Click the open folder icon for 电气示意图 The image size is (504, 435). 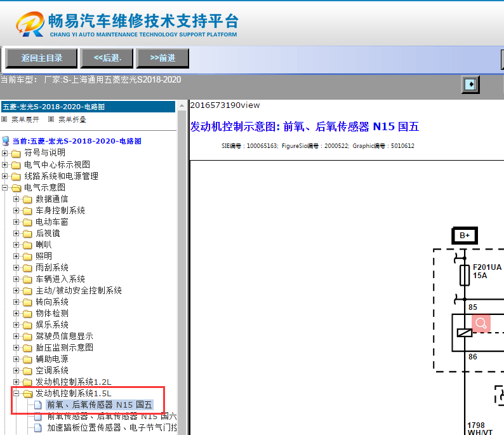click(16, 188)
